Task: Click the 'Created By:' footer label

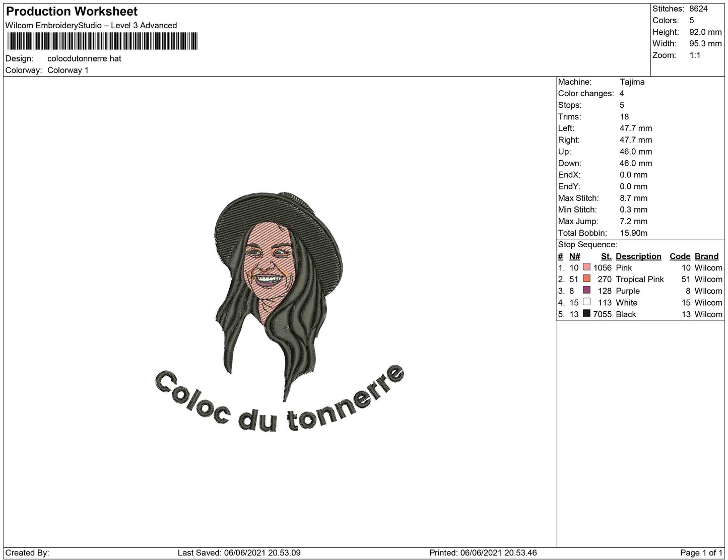Action: [x=27, y=552]
